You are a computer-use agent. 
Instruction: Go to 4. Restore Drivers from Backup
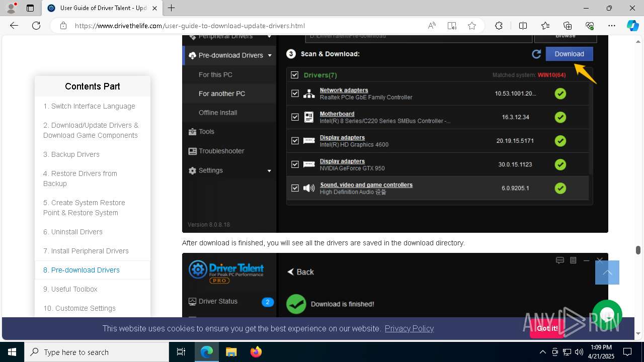pos(80,178)
